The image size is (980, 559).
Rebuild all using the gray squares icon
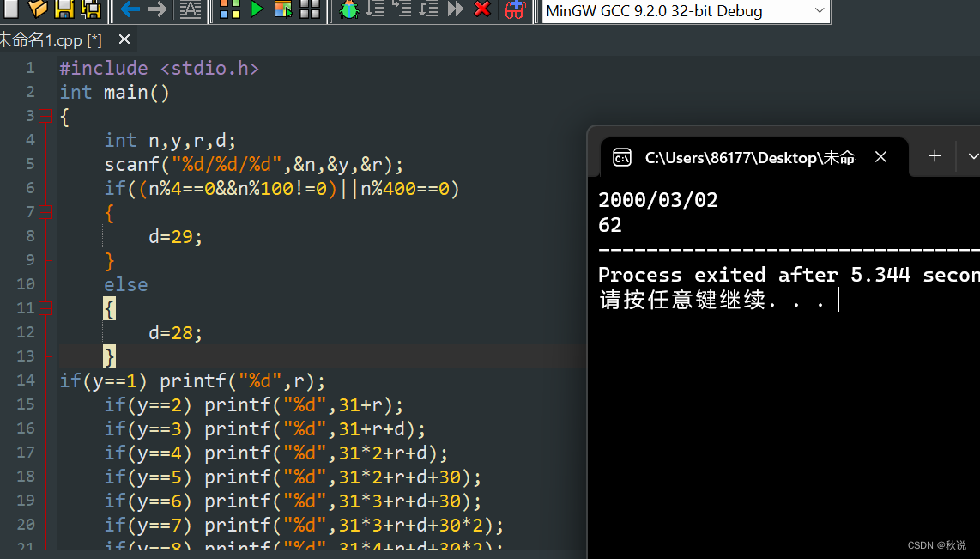310,9
